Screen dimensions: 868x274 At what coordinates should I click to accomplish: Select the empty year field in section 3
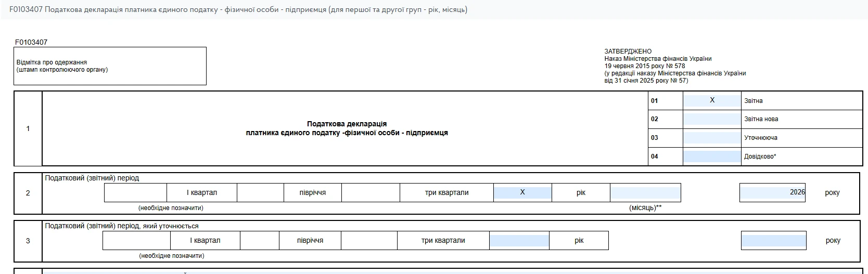tap(774, 241)
